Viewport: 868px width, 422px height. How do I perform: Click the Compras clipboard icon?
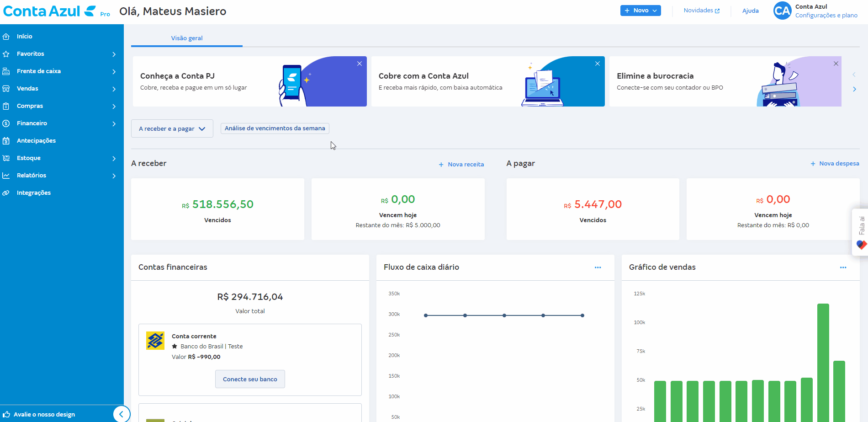coord(6,106)
